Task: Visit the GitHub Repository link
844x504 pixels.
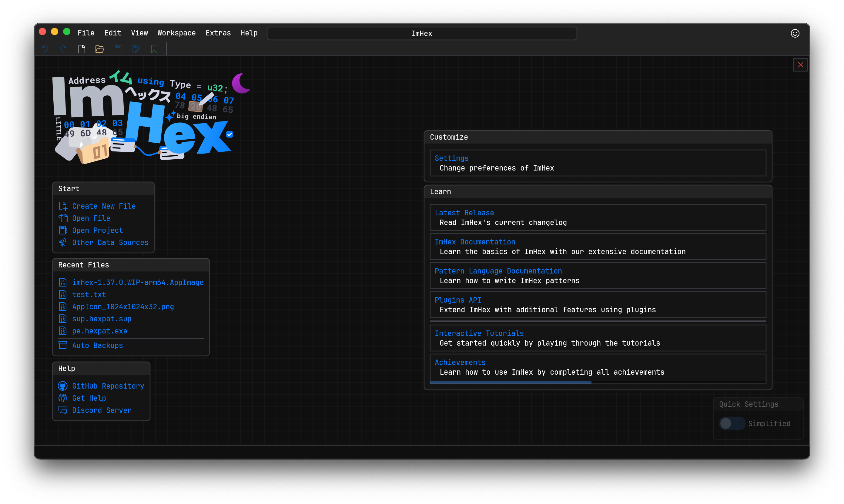Action: [108, 386]
